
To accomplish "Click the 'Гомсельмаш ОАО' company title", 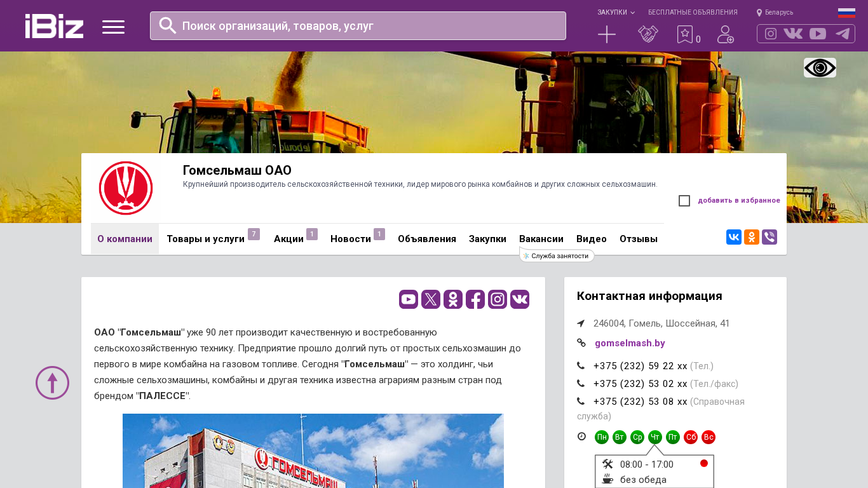I will coord(237,170).
